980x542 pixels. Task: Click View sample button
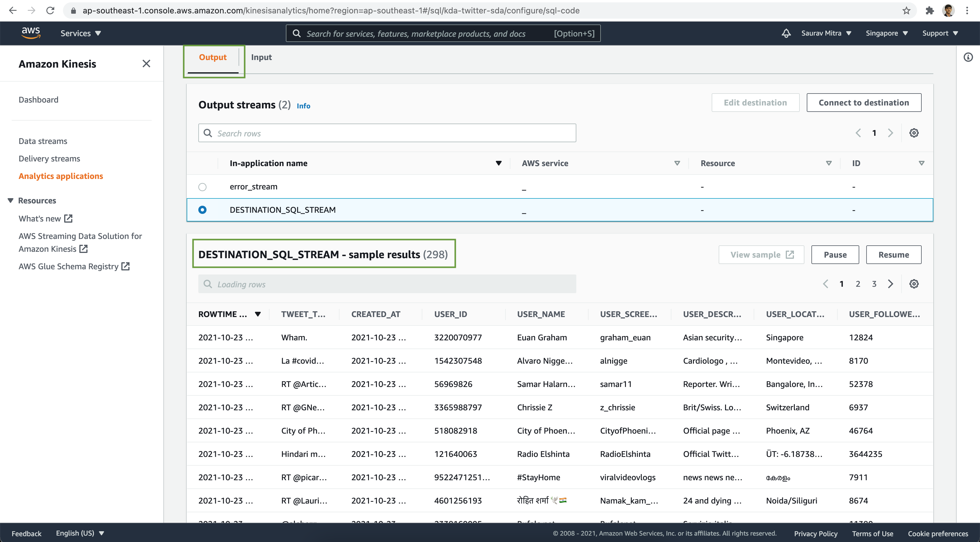[x=761, y=255]
